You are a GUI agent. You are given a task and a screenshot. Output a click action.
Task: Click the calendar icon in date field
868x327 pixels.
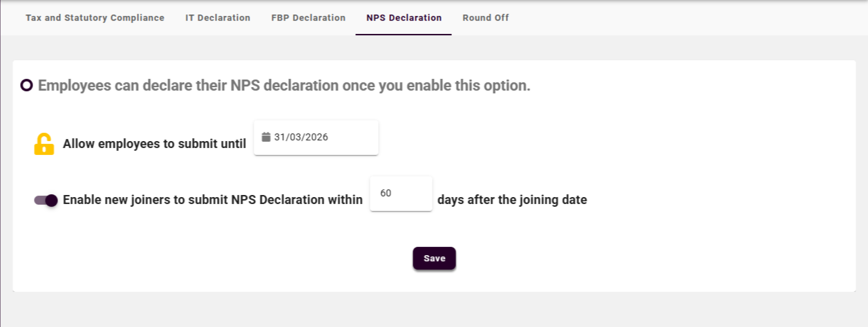(266, 137)
